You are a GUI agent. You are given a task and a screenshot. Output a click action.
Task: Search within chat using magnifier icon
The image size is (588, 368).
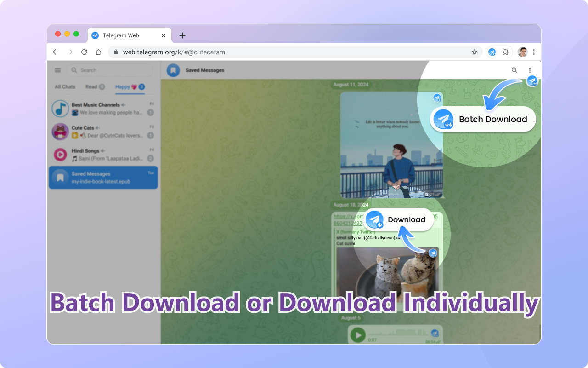click(514, 70)
